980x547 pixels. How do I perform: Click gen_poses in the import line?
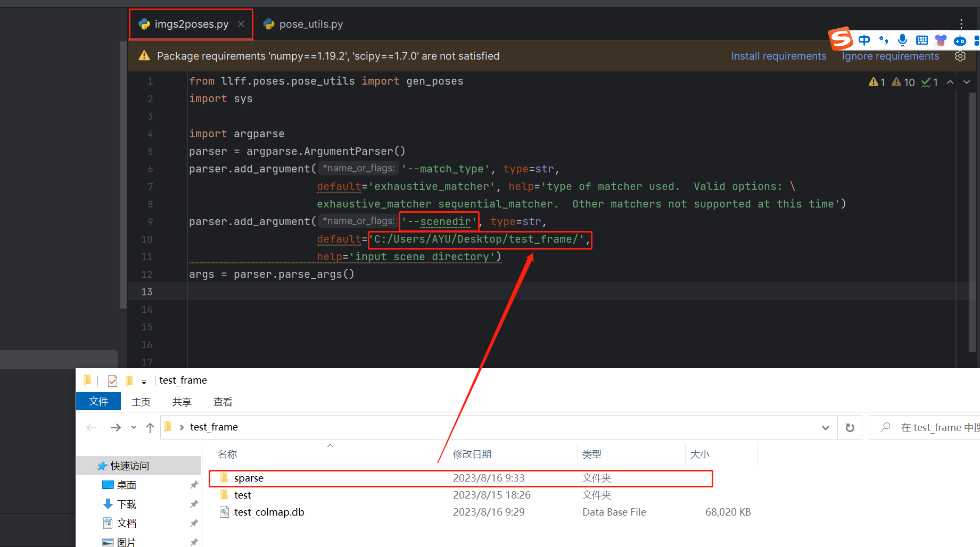(x=435, y=81)
